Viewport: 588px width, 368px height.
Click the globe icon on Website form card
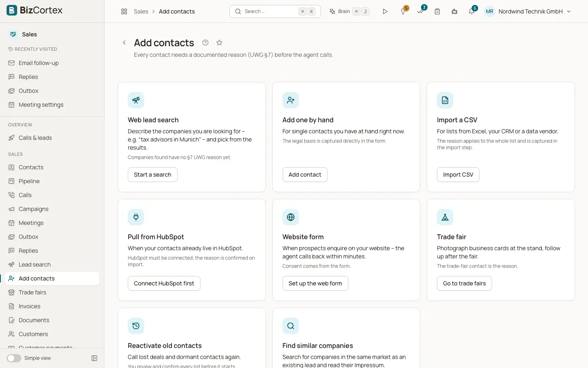(x=291, y=217)
